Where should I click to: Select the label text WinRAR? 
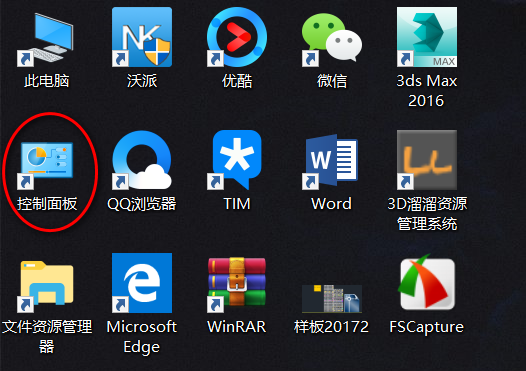click(237, 327)
